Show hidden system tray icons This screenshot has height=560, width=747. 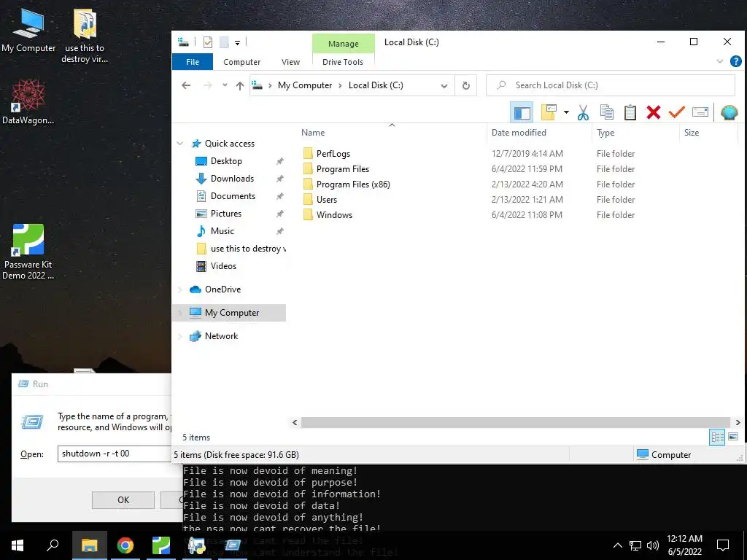tap(617, 545)
